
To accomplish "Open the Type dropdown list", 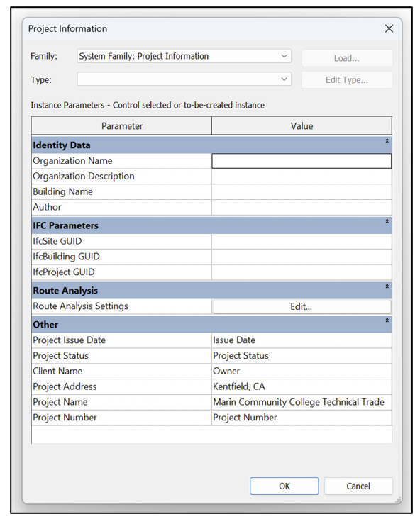I will point(184,79).
